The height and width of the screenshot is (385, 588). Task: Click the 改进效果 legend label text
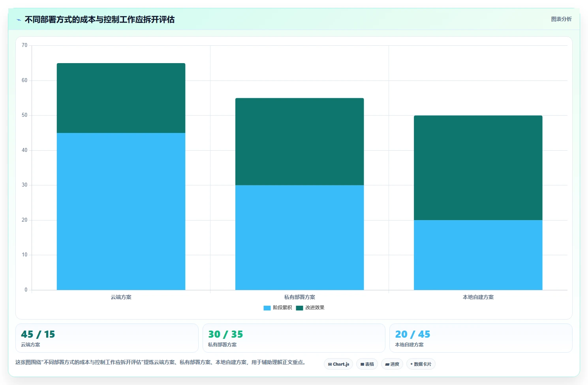(315, 308)
